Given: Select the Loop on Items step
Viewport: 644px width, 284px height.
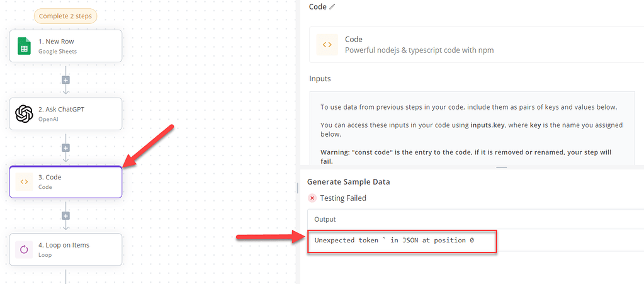Looking at the screenshot, I should click(76, 249).
